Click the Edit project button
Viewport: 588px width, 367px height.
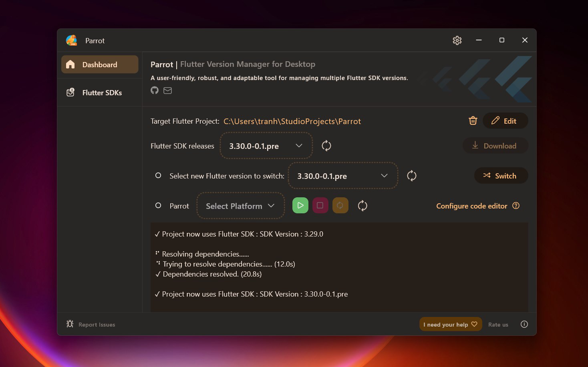point(505,121)
